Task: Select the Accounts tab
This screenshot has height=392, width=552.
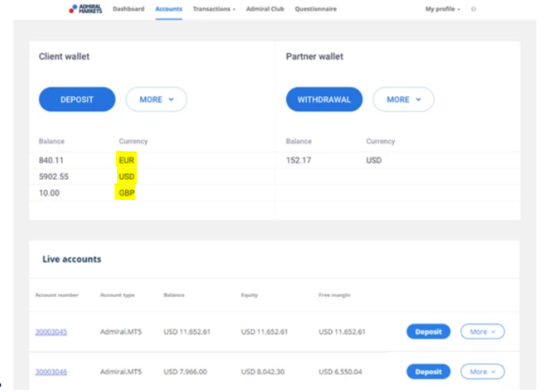Action: coord(169,9)
